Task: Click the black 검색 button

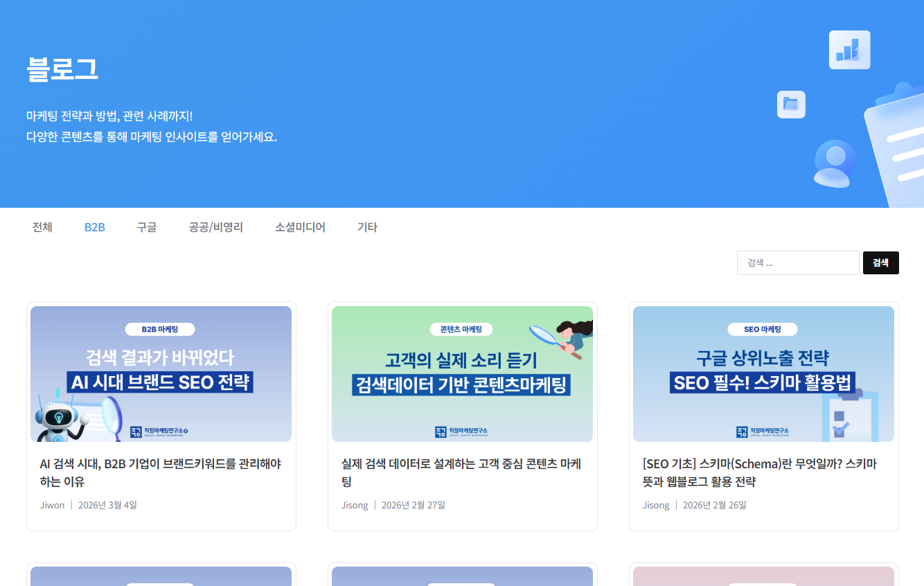Action: pyautogui.click(x=881, y=263)
